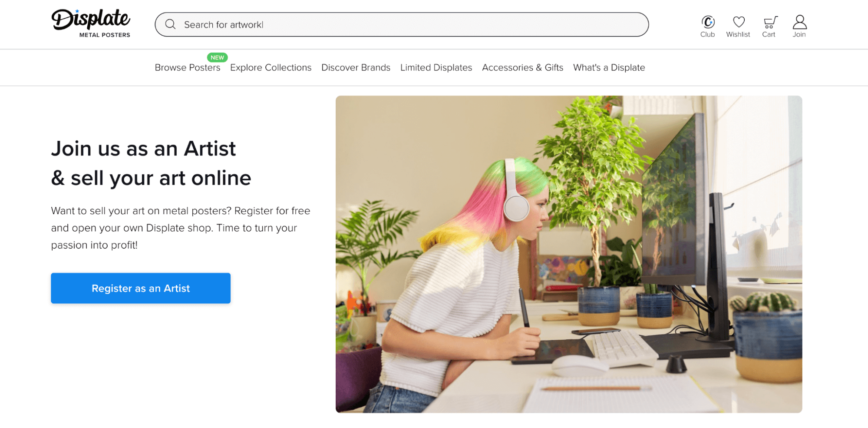Open the shopping Cart icon
The width and height of the screenshot is (868, 428).
(769, 22)
